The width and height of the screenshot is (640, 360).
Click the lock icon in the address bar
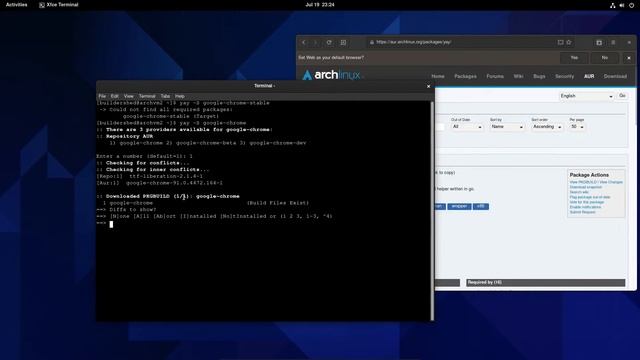click(x=371, y=42)
